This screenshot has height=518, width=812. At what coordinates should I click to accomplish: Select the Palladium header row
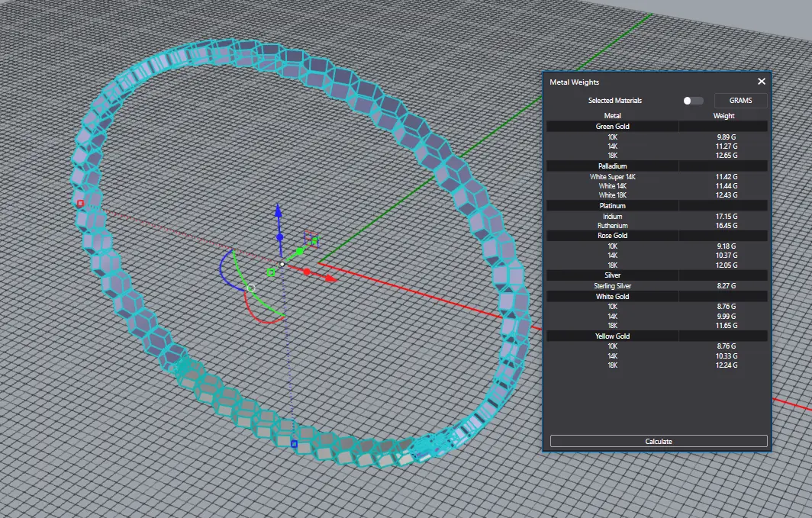656,166
